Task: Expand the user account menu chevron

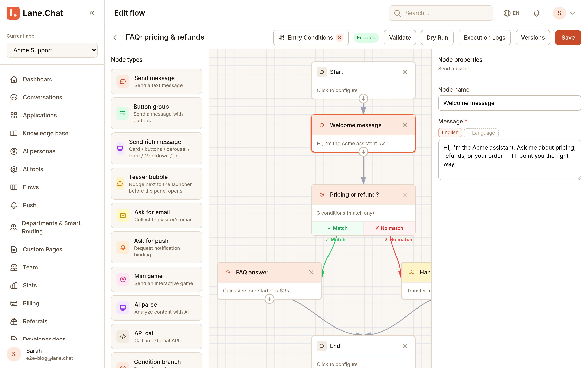Action: click(572, 13)
